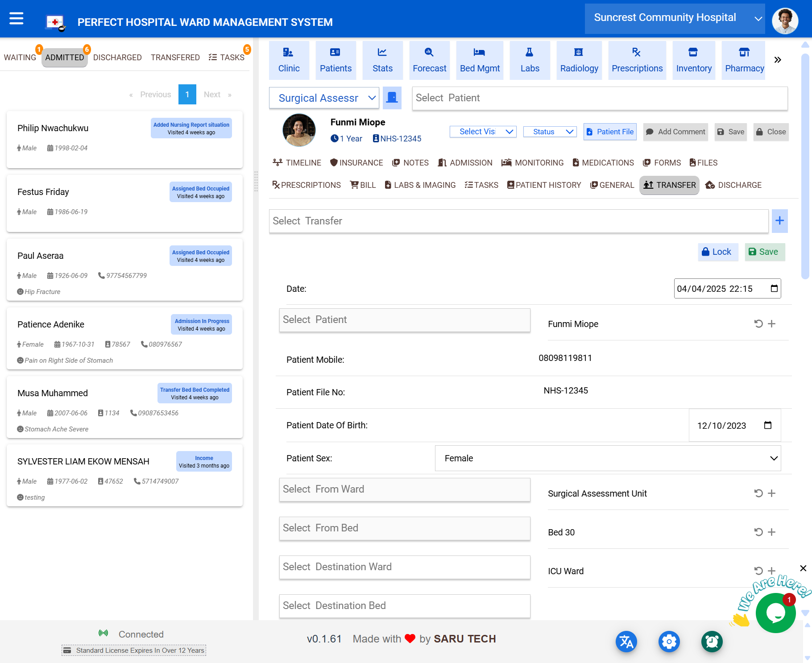Open Patients module
The width and height of the screenshot is (812, 663).
(336, 60)
